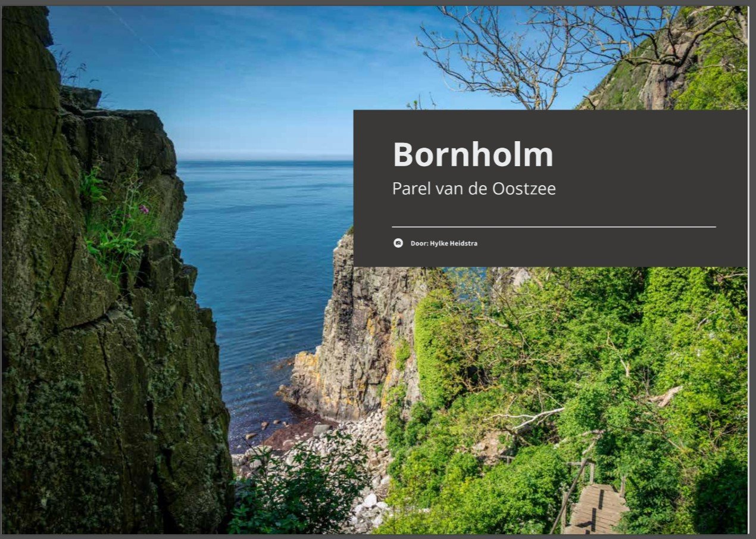This screenshot has height=539, width=756.
Task: Click the gray strip beneath the page
Action: 378,537
